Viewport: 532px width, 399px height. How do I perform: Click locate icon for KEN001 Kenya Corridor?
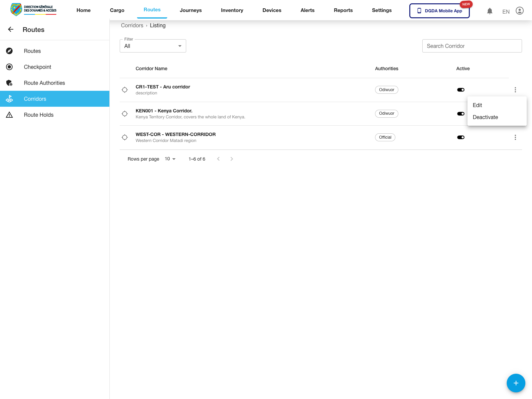pyautogui.click(x=125, y=114)
